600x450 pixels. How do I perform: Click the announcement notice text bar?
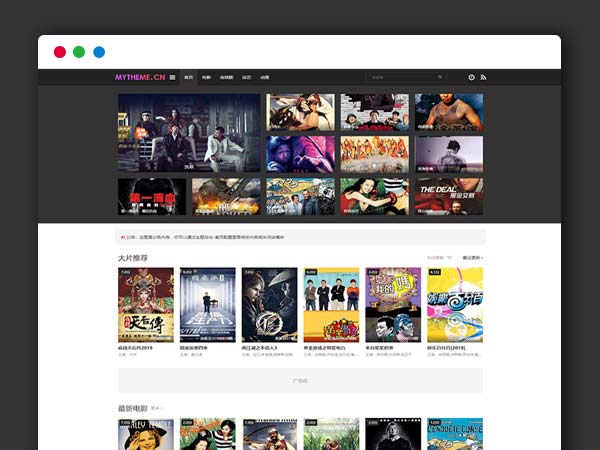point(300,237)
